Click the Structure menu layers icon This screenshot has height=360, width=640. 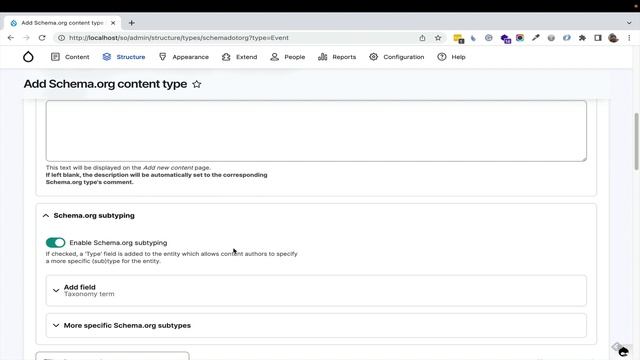(107, 57)
